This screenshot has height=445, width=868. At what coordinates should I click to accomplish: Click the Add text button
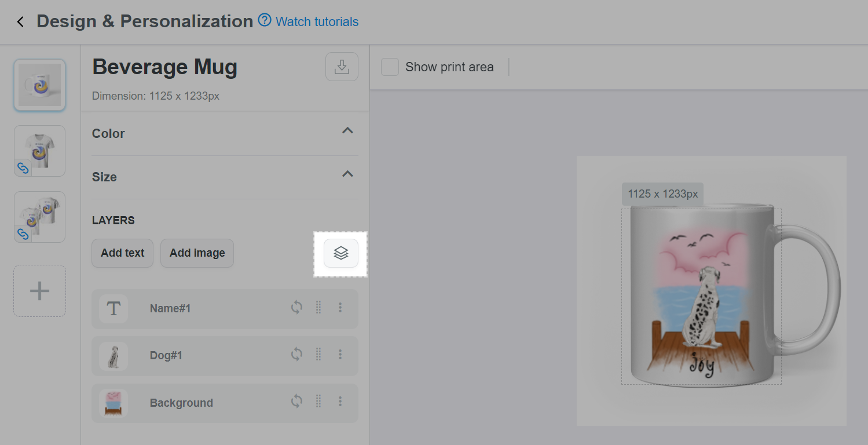point(122,253)
